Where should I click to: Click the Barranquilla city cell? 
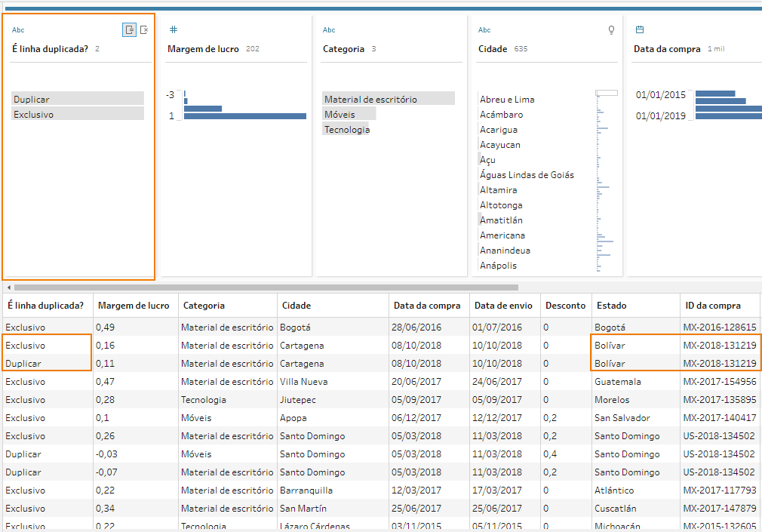click(x=333, y=490)
